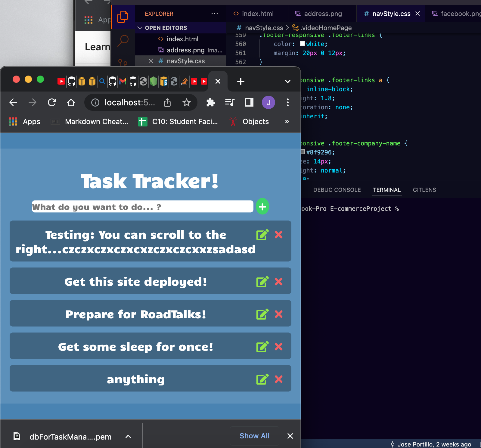Image resolution: width=481 pixels, height=448 pixels.
Task: Reload the localhost page
Action: [x=52, y=103]
